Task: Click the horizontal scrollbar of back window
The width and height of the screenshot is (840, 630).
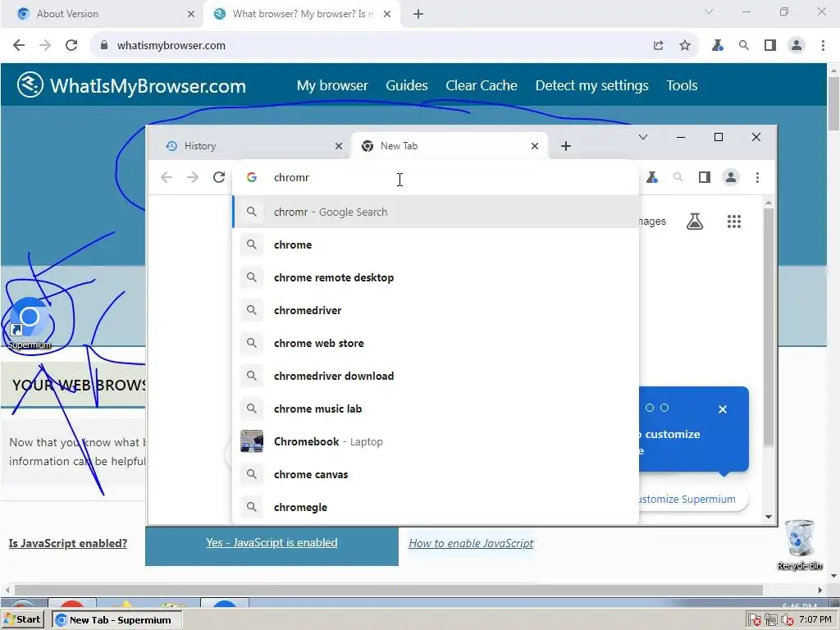Action: [388, 590]
